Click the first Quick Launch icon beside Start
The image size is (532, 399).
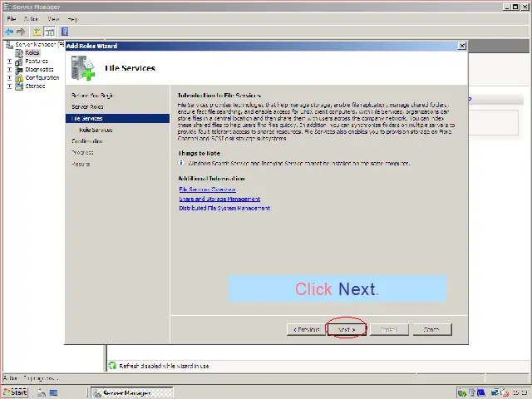(42, 392)
